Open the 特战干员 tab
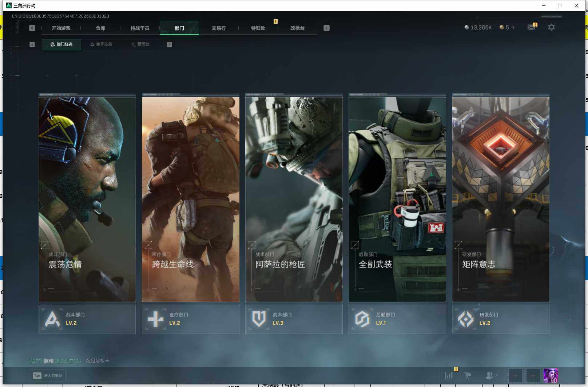Screen dimensions: 588x387 (140, 28)
